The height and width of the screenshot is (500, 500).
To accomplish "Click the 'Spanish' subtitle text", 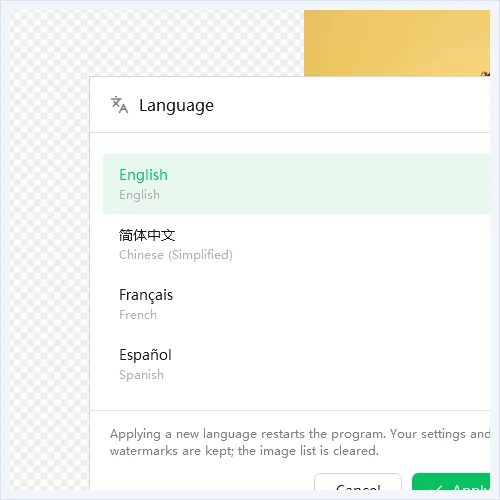I will point(141,375).
